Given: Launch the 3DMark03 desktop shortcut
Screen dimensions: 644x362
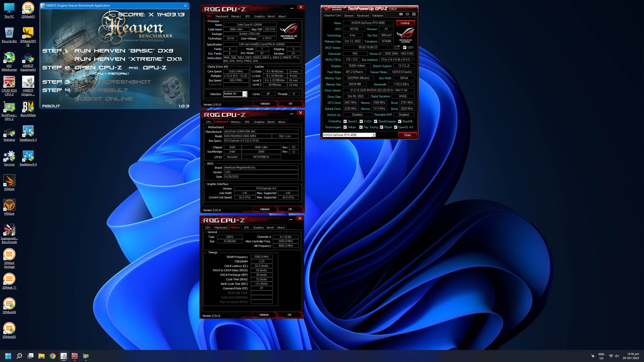Looking at the screenshot, I should (28, 11).
